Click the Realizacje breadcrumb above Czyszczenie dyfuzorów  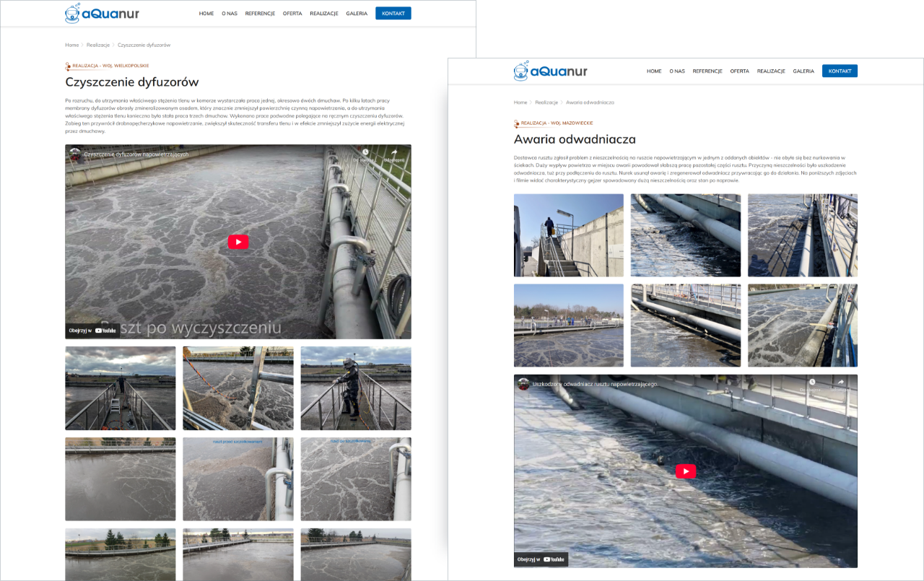pyautogui.click(x=98, y=45)
